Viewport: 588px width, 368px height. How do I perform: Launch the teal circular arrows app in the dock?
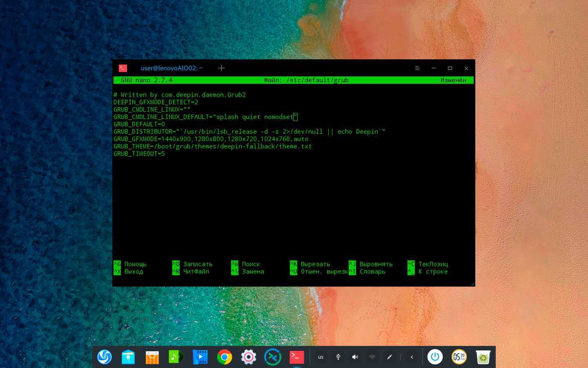pos(272,357)
